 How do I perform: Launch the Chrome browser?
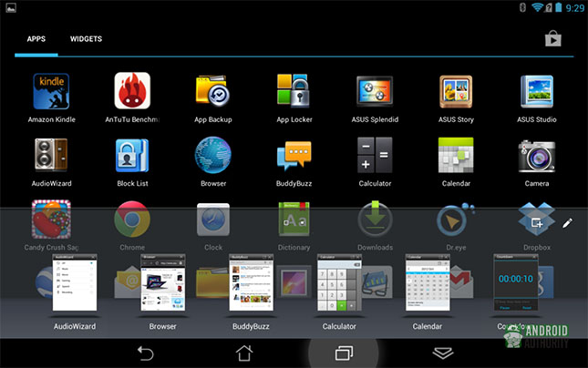(132, 220)
